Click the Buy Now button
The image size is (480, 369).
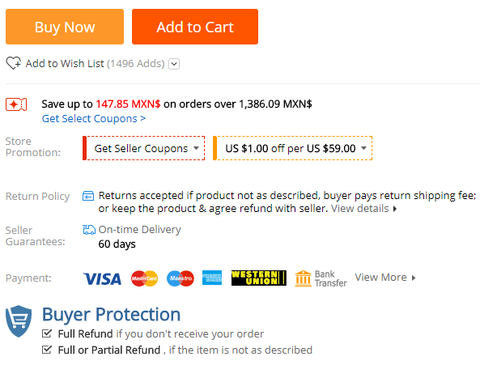[65, 27]
